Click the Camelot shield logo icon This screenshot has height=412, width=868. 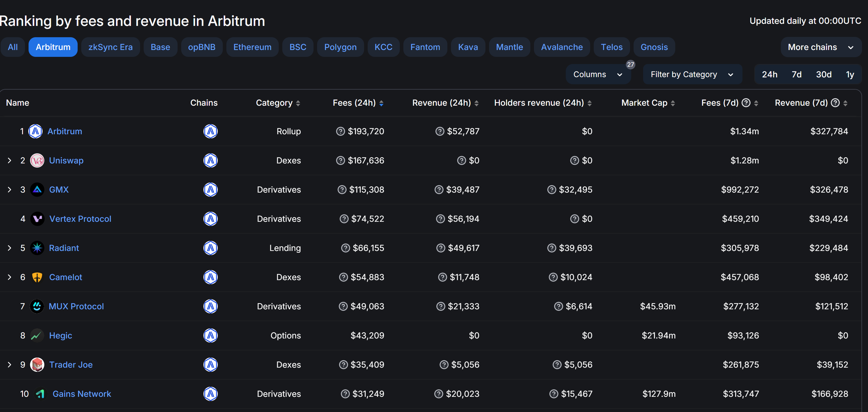37,277
